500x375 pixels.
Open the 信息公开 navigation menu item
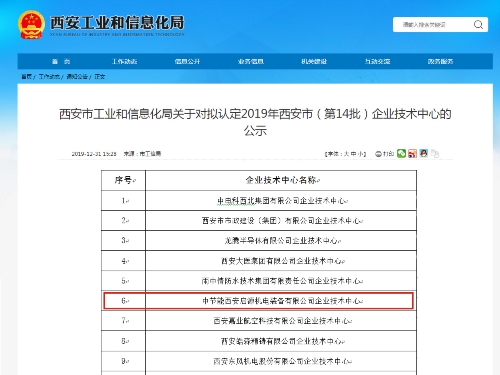pos(187,61)
